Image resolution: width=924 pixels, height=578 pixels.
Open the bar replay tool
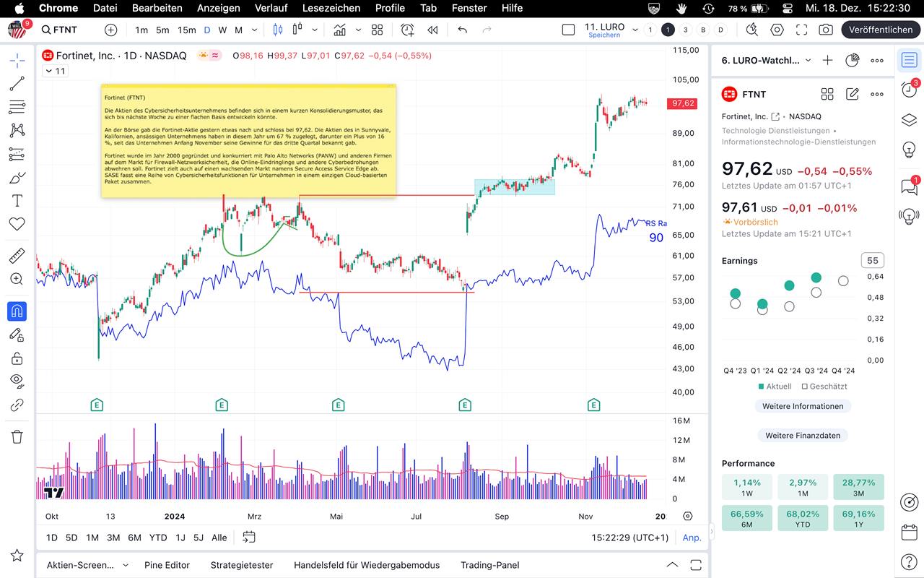click(432, 30)
